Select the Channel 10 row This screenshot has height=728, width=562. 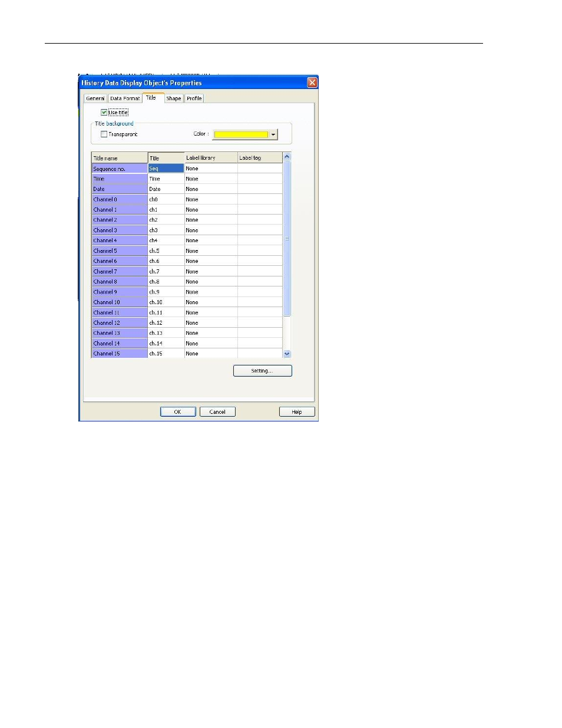pyautogui.click(x=120, y=302)
